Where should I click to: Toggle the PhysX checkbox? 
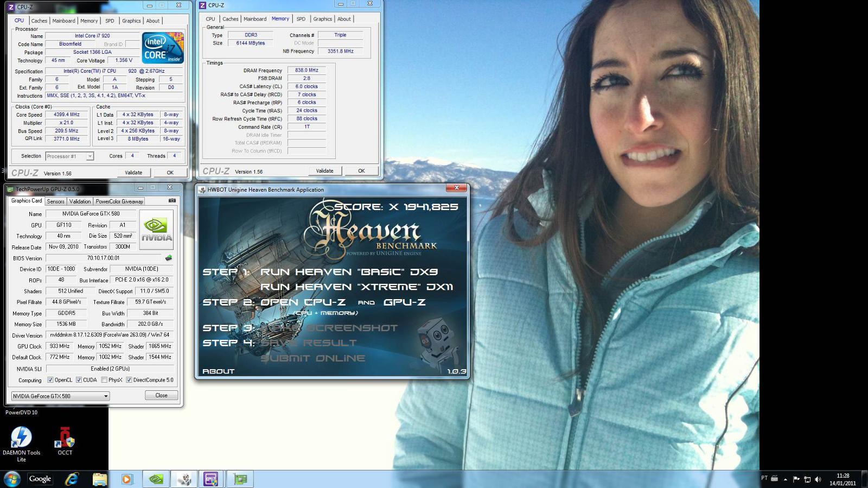click(x=104, y=380)
